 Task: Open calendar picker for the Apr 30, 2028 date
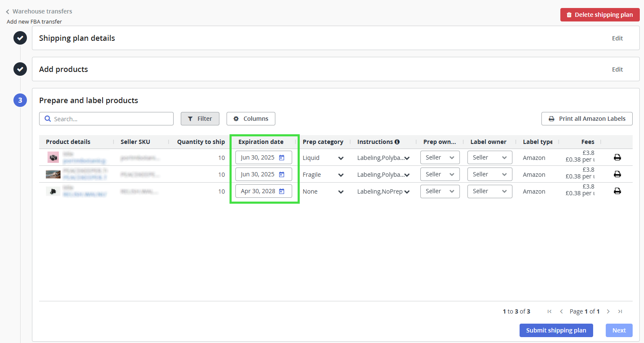pos(282,191)
